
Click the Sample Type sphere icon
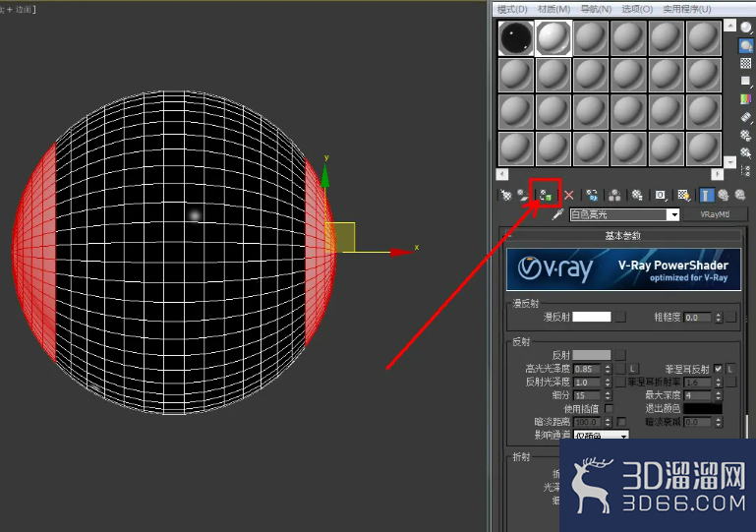pos(746,28)
